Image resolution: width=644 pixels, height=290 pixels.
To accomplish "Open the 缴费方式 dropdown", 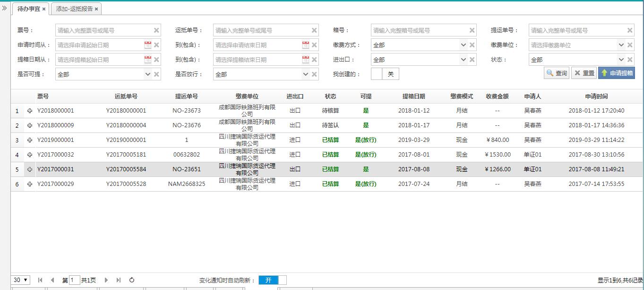I will (463, 45).
